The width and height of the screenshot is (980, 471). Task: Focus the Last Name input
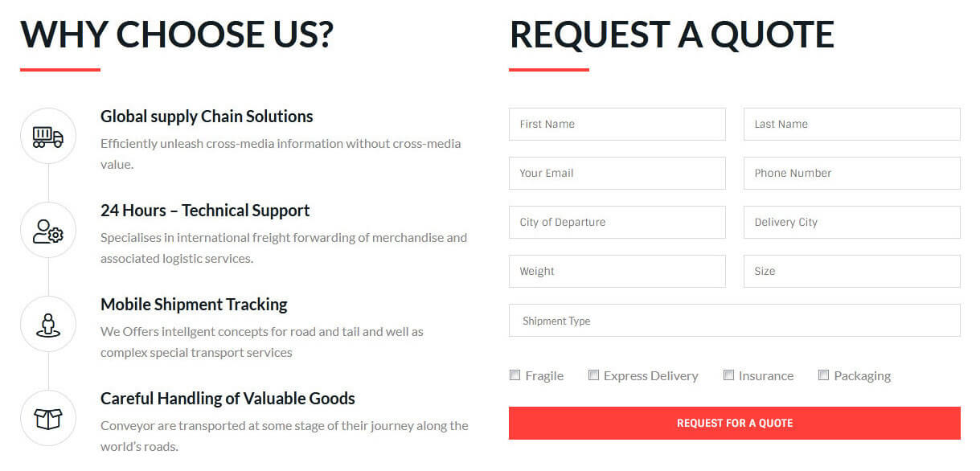(851, 125)
